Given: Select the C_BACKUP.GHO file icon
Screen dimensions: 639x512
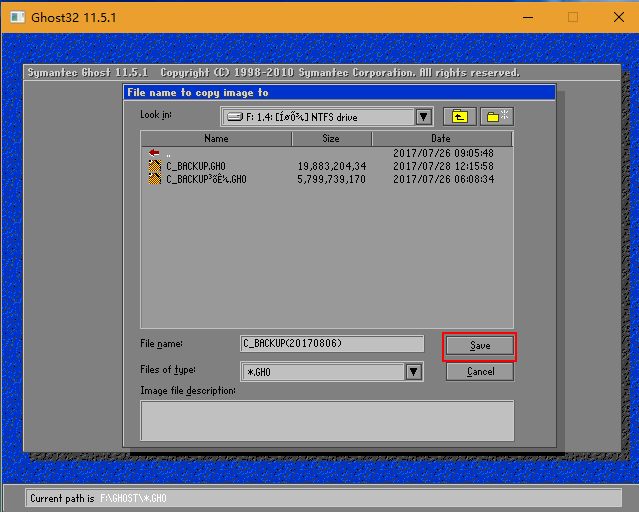Looking at the screenshot, I should click(x=154, y=166).
